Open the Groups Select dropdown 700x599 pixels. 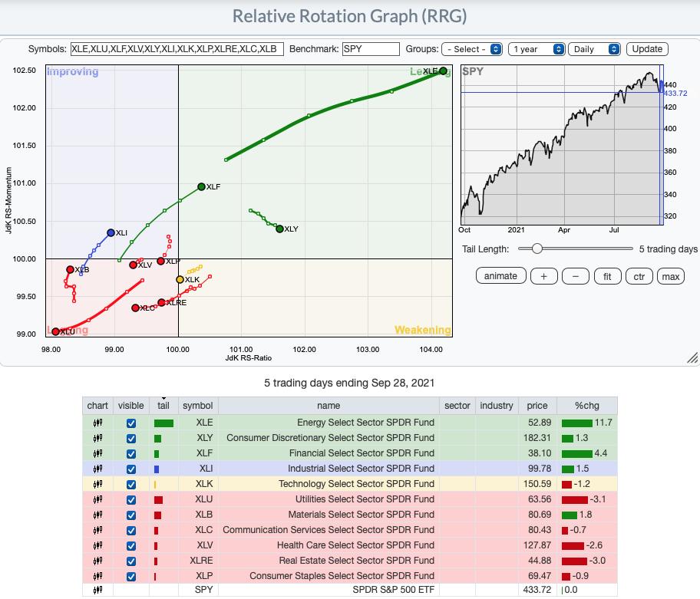point(472,49)
